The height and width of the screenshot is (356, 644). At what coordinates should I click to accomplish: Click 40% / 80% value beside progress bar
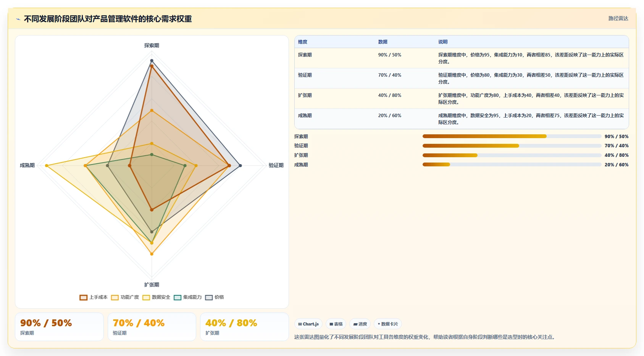pos(617,155)
